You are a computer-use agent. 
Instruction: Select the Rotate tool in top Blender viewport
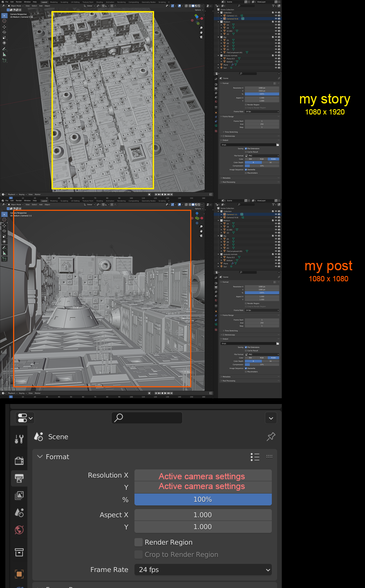click(4, 32)
